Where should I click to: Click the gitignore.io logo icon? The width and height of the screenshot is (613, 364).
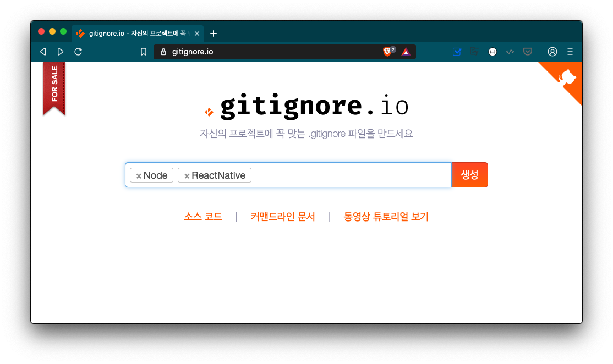click(x=209, y=112)
